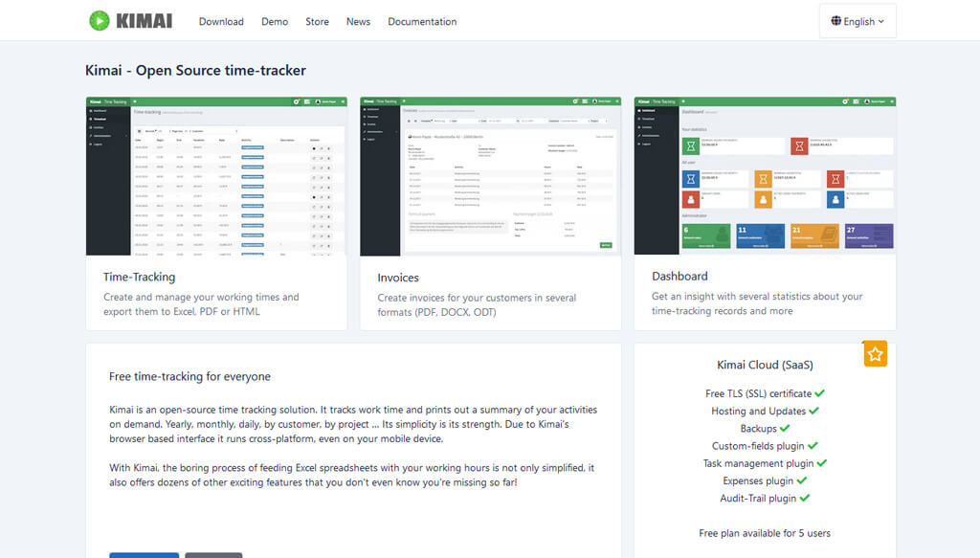Click 'Kimai - Open Source time-tracker' page heading
980x558 pixels.
pyautogui.click(x=195, y=70)
